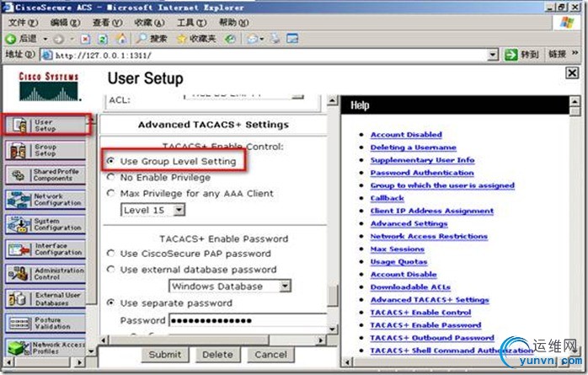Click the browser Back arrow icon
This screenshot has height=375, width=588.
click(x=11, y=39)
